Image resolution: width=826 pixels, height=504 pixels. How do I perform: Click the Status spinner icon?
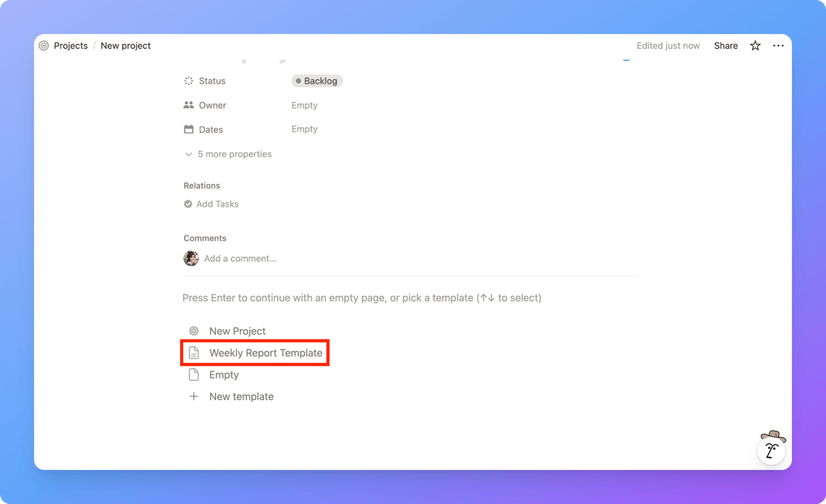[188, 81]
